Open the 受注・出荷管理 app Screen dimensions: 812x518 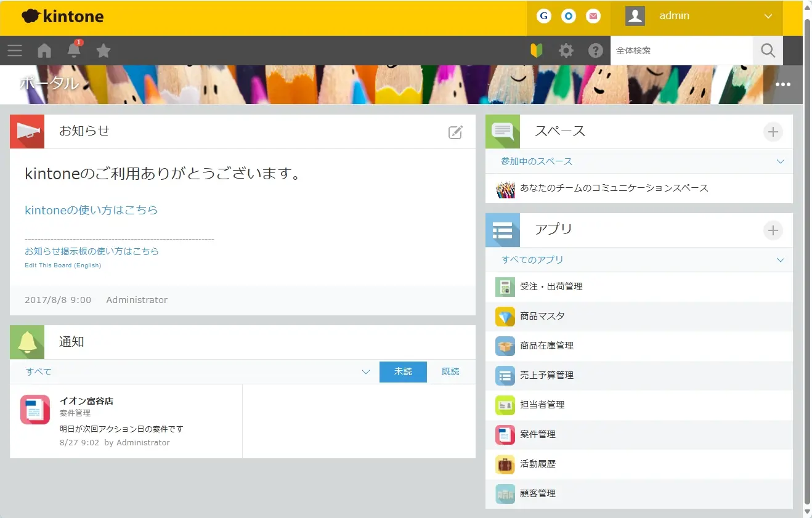click(639, 287)
